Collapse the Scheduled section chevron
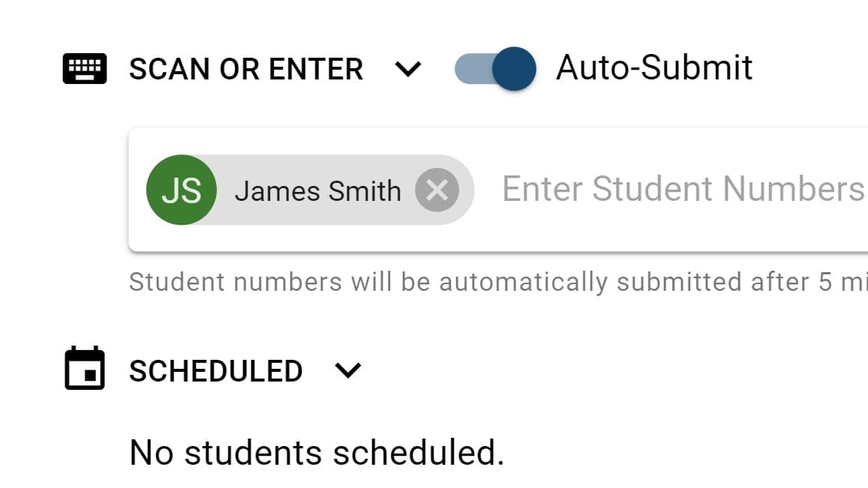The height and width of the screenshot is (488, 868). (348, 370)
